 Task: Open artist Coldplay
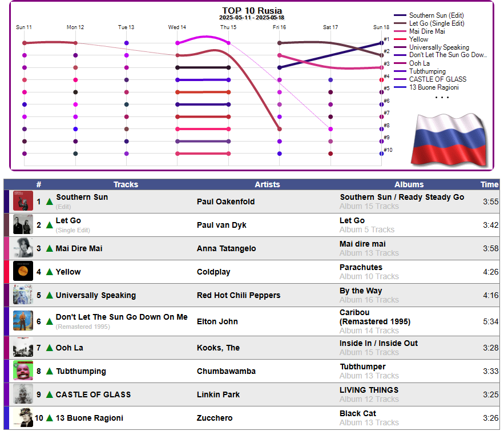tap(213, 272)
